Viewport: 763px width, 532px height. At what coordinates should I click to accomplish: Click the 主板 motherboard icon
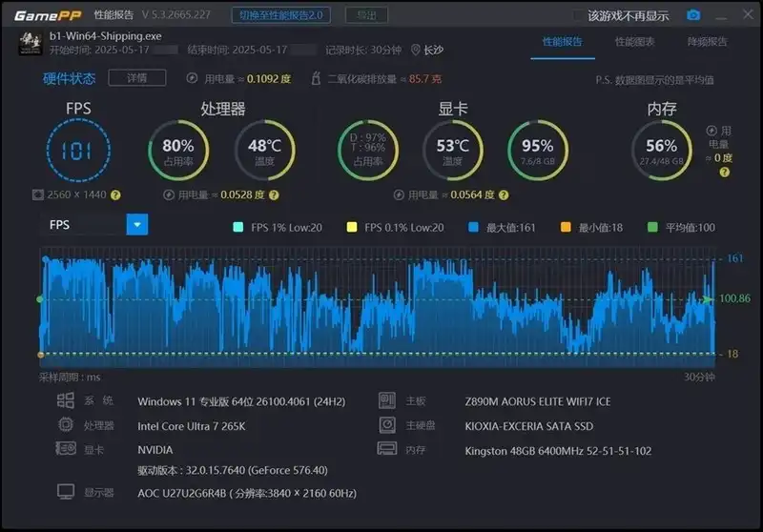coord(387,400)
